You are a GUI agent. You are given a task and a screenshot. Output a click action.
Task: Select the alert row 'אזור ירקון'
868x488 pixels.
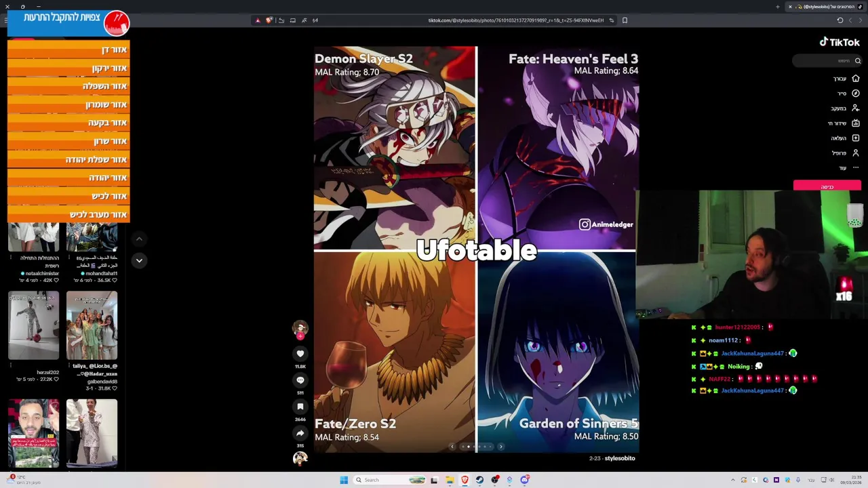click(x=68, y=68)
